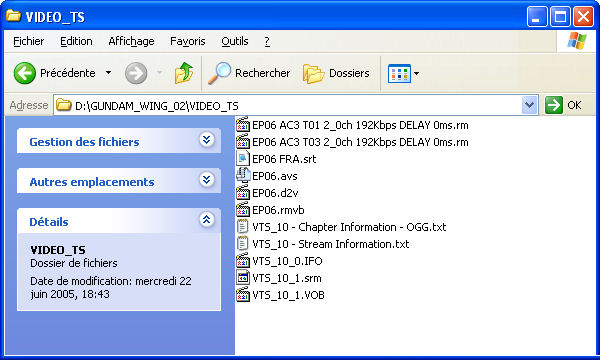Open the Favoris menu

coord(188,41)
